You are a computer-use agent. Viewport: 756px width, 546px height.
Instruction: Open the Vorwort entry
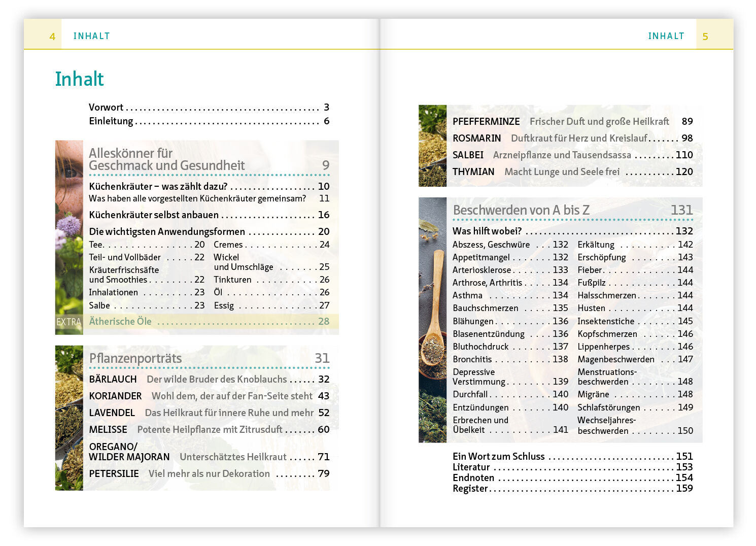point(106,108)
